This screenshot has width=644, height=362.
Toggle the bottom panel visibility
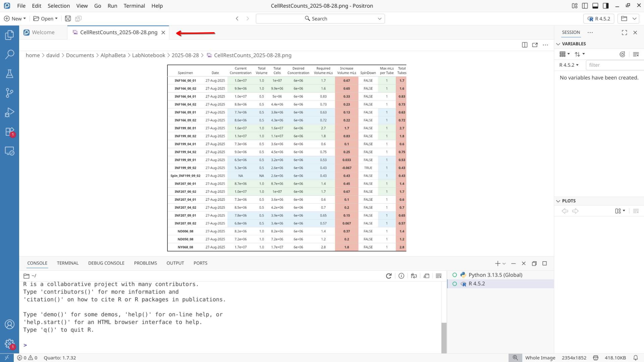[595, 6]
